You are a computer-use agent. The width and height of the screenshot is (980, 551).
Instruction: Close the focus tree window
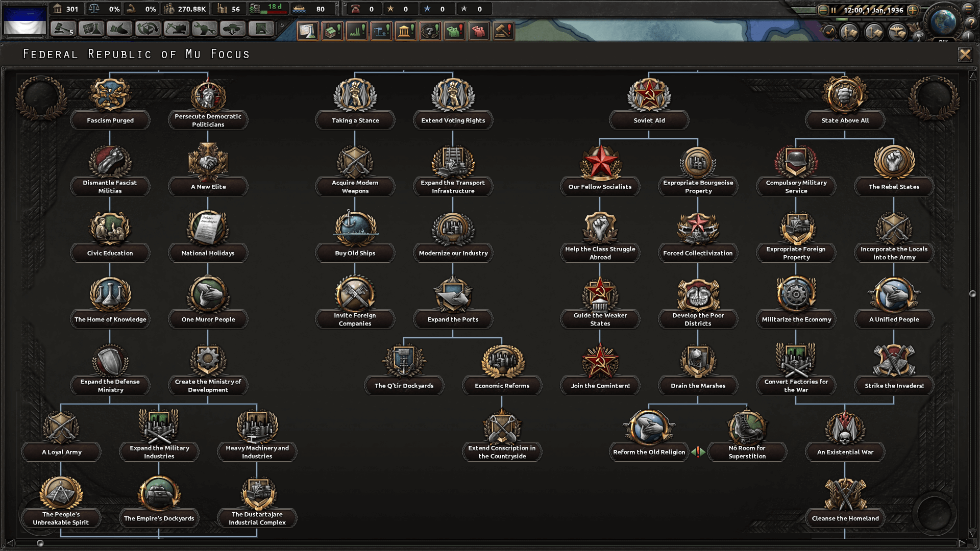964,55
